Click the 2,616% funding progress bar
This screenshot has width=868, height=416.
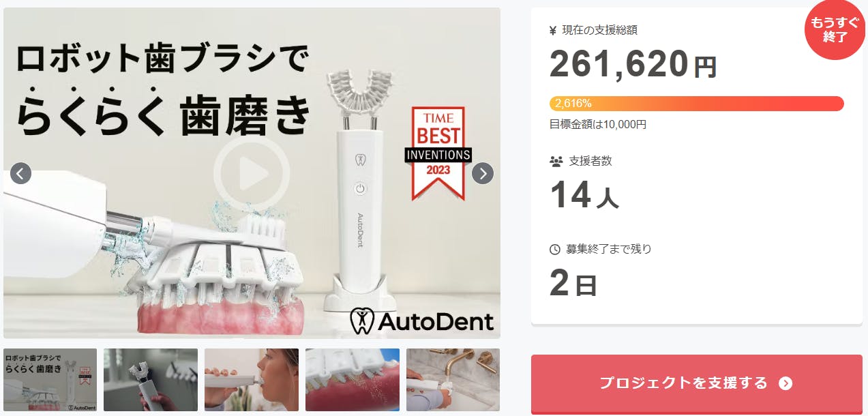pos(697,104)
